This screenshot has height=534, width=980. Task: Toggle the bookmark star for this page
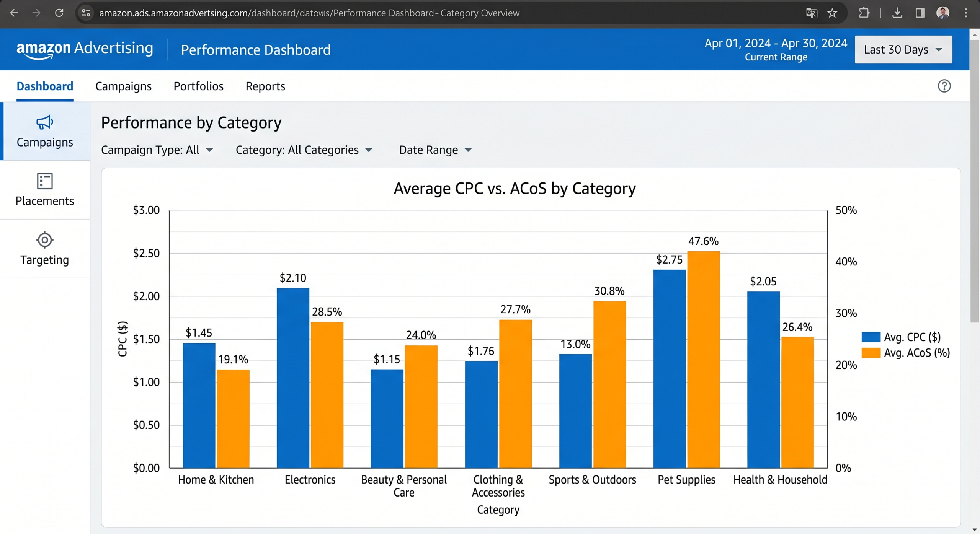831,13
